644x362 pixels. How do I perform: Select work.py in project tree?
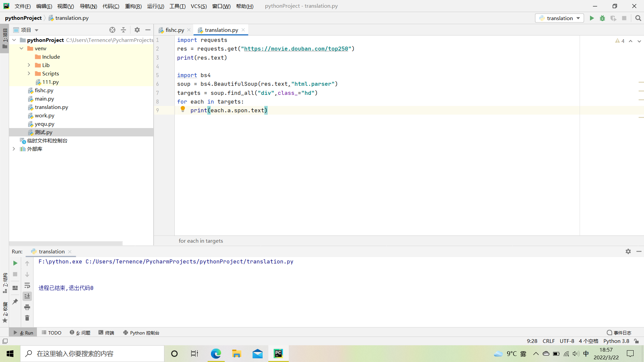44,115
